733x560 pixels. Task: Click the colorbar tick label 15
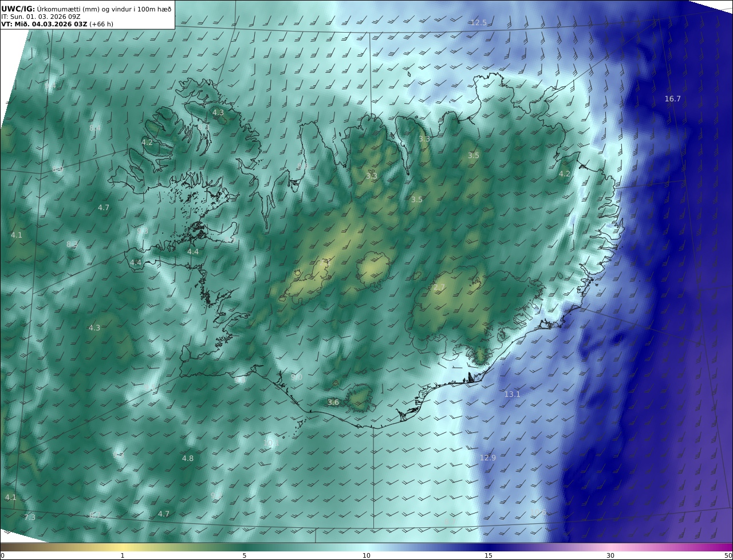[488, 556]
